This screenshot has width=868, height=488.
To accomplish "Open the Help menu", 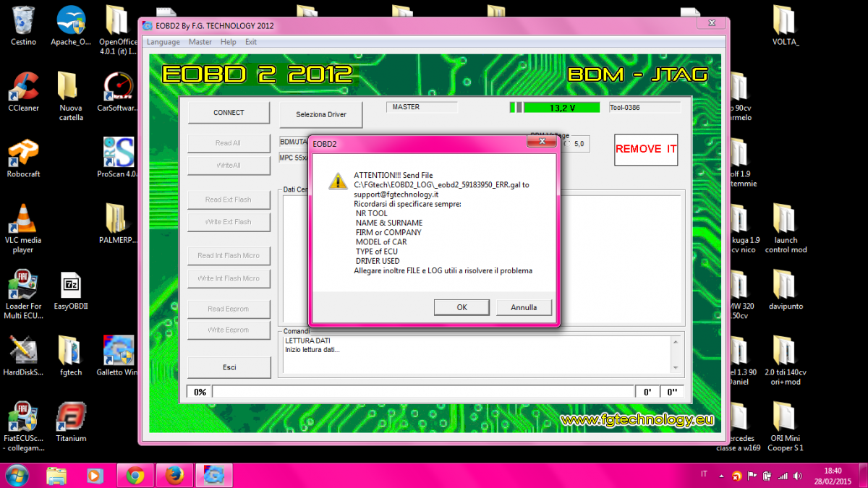I will 228,42.
